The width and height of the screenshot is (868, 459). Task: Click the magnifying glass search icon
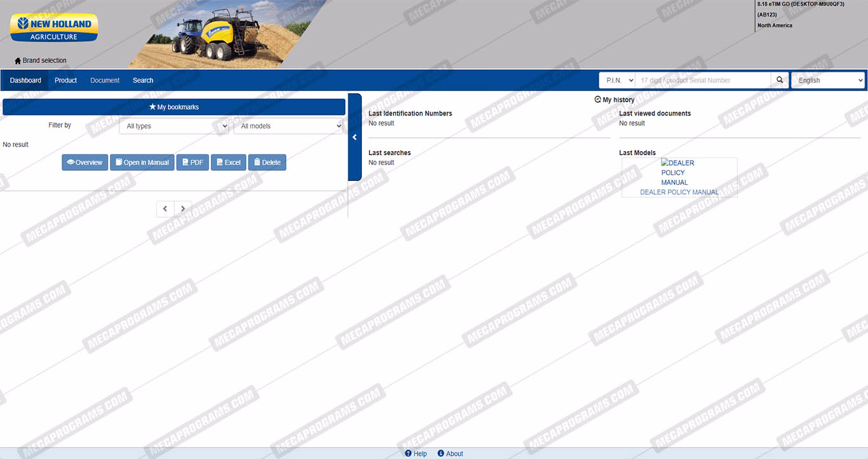click(780, 80)
